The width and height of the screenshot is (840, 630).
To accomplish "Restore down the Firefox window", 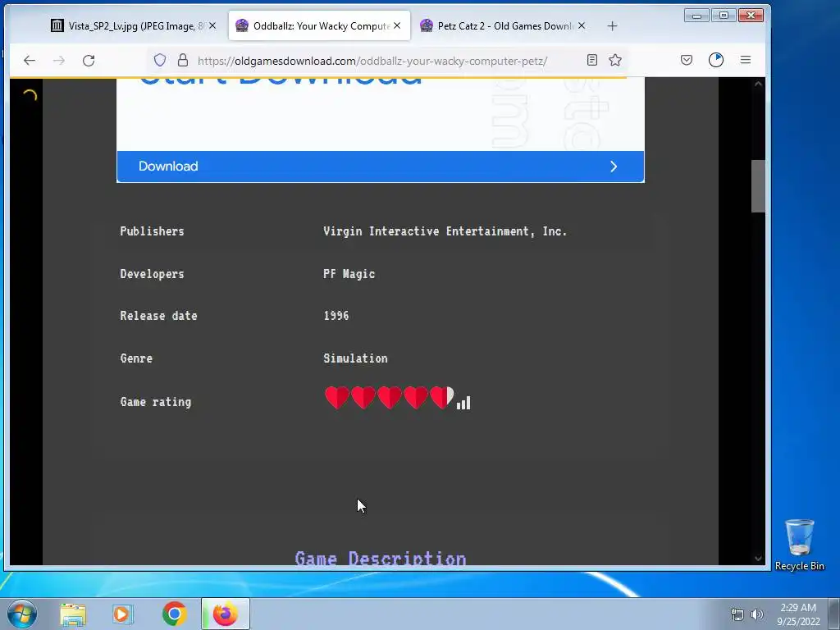I will tap(724, 16).
